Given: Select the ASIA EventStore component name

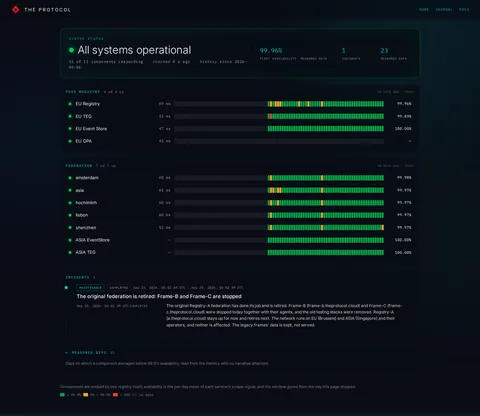Looking at the screenshot, I should click(92, 240).
